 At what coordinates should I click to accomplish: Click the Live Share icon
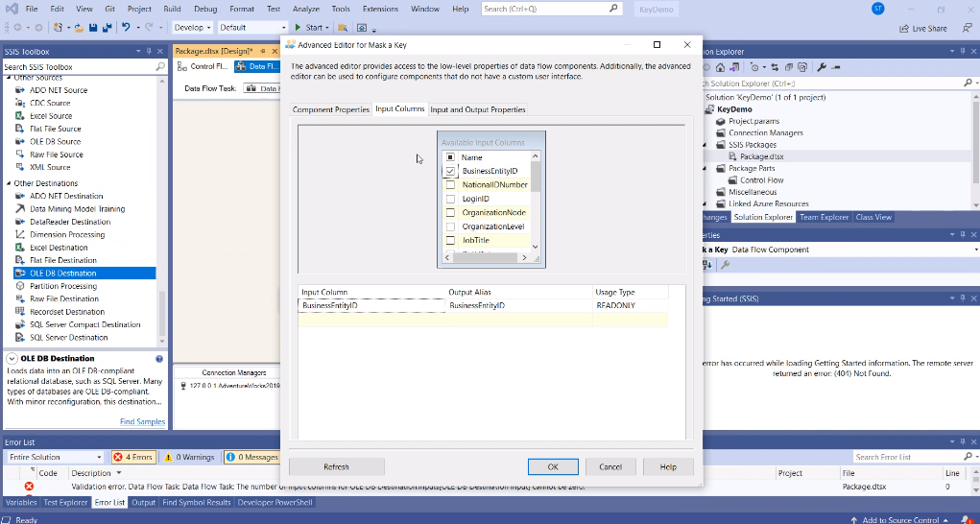click(x=904, y=28)
